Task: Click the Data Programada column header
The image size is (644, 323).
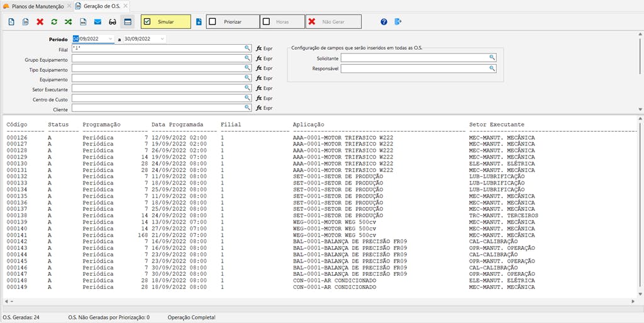Action: coord(177,125)
